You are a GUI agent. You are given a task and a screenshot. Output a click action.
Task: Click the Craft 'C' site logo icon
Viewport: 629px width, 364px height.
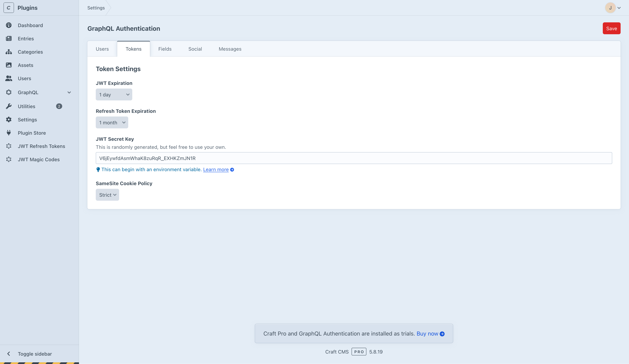point(9,8)
